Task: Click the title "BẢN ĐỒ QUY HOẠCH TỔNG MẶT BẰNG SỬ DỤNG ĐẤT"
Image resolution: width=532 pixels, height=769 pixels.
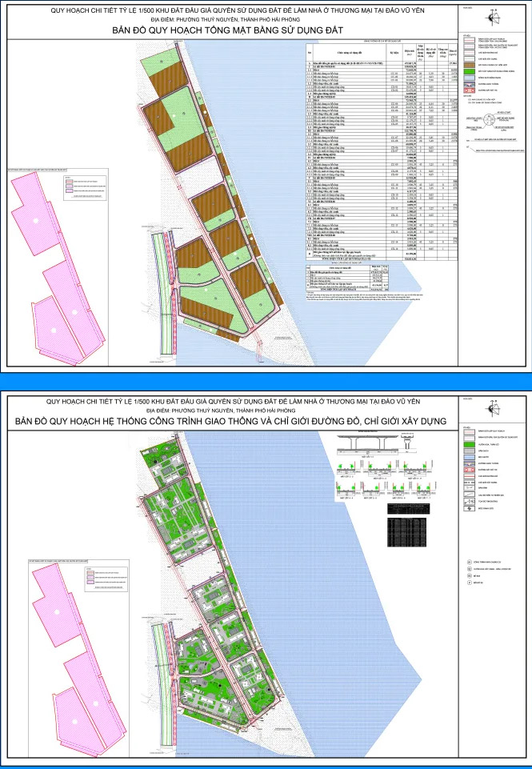Action: point(227,30)
